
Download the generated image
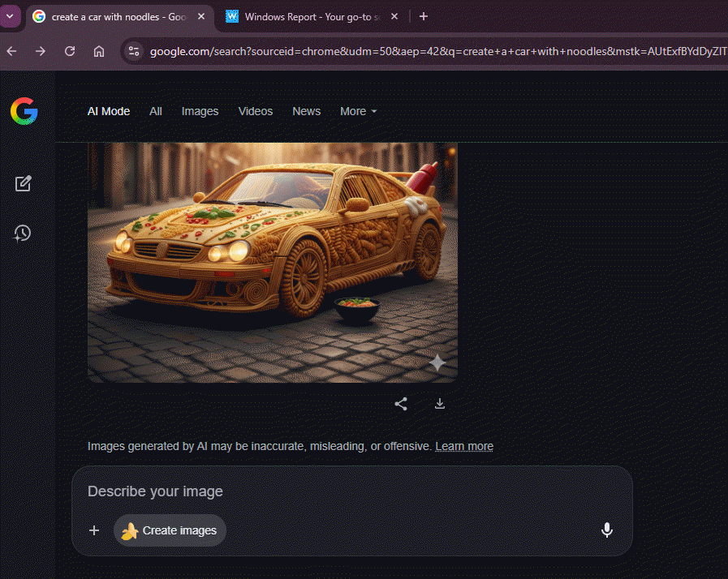coord(440,404)
